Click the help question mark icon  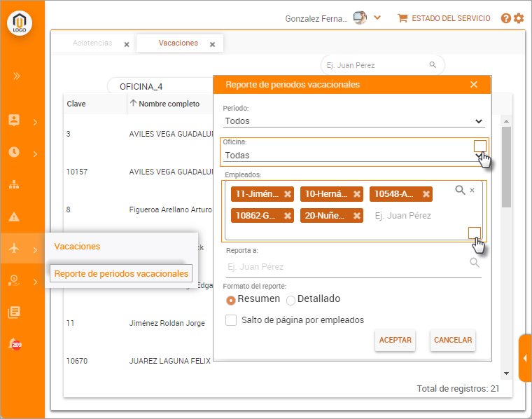pyautogui.click(x=506, y=18)
